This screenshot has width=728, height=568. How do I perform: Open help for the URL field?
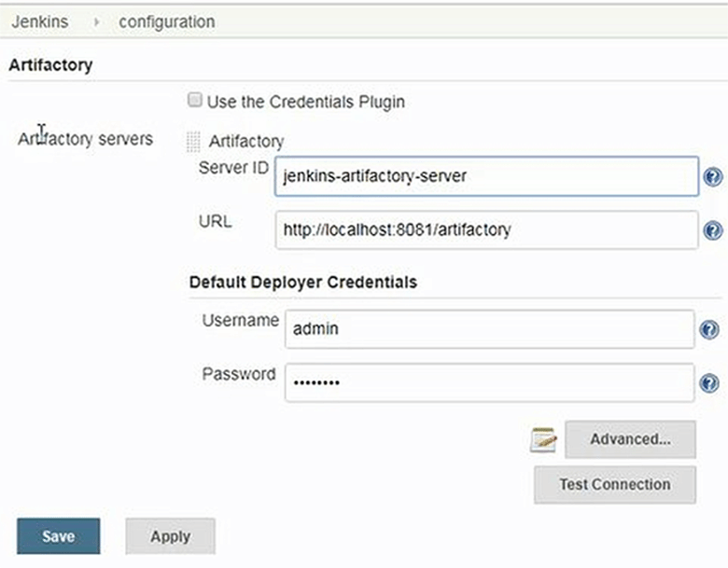713,230
